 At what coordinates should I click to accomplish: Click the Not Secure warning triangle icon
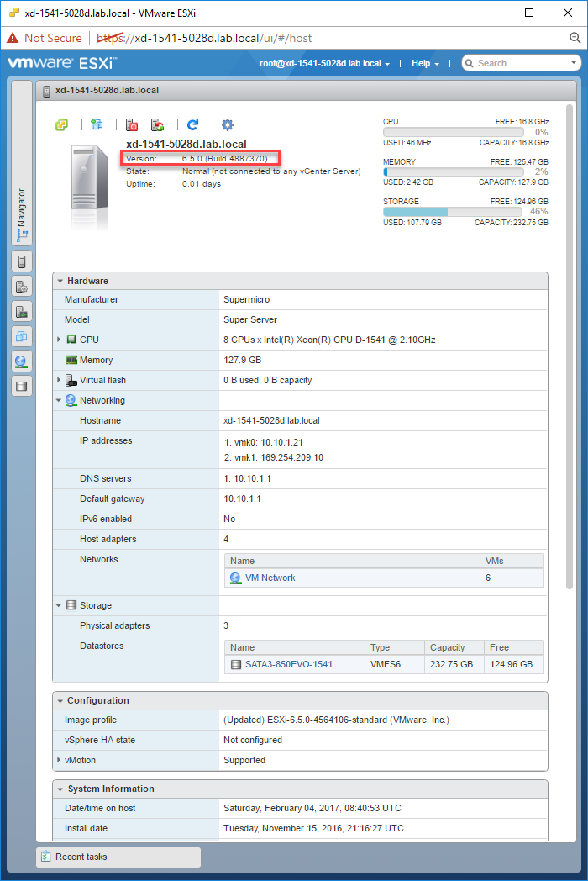(x=13, y=38)
